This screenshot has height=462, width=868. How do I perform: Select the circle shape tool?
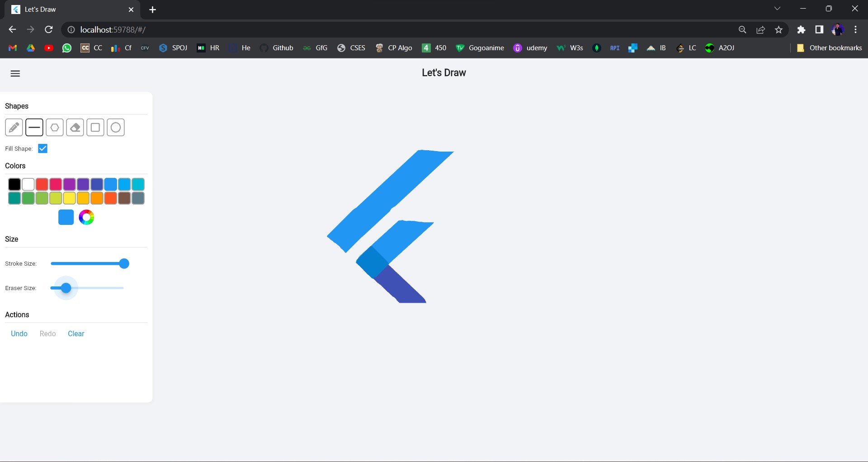[x=116, y=128]
